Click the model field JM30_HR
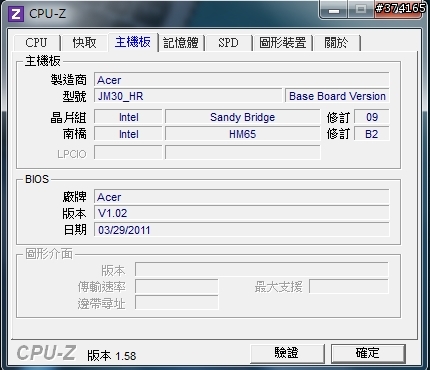The image size is (430, 370). (x=188, y=96)
